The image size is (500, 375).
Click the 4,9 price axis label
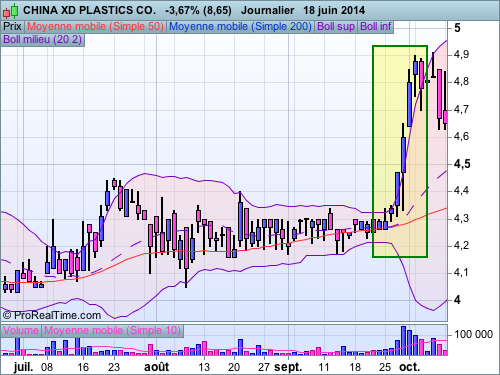(462, 54)
